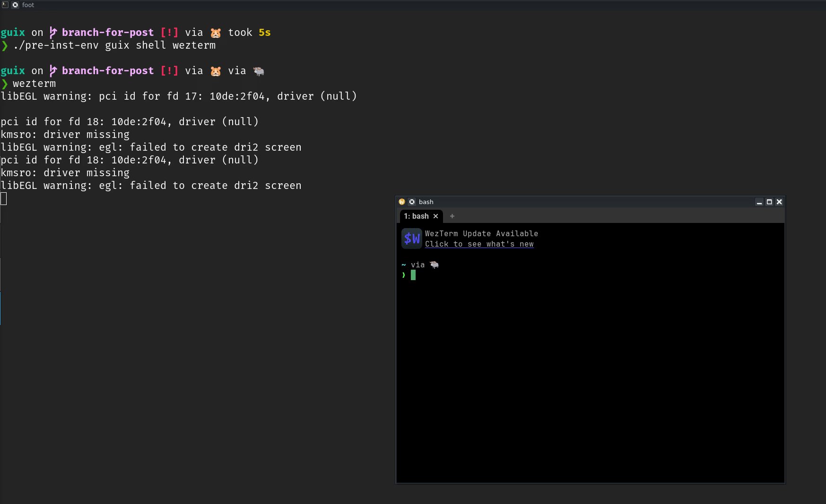Screen dimensions: 826x504
Task: Click the ox emoji in the foot prompt
Action: click(258, 71)
